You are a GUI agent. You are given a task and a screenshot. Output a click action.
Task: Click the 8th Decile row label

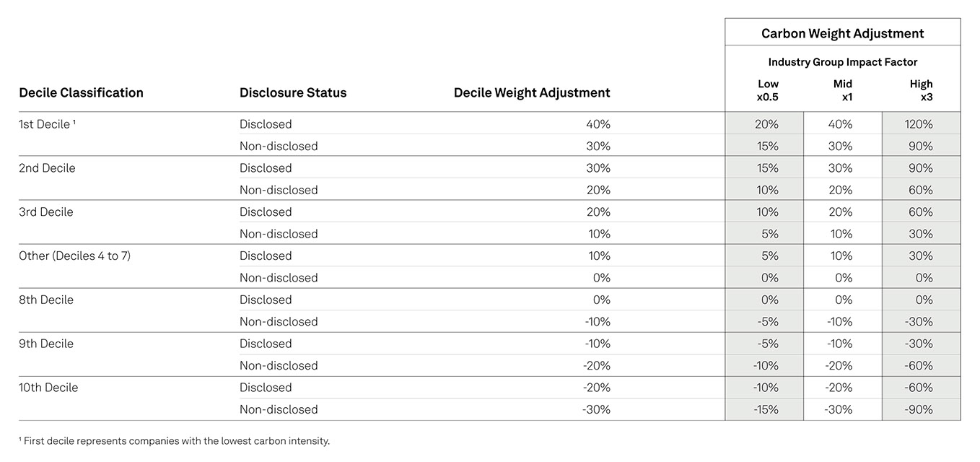coord(46,300)
